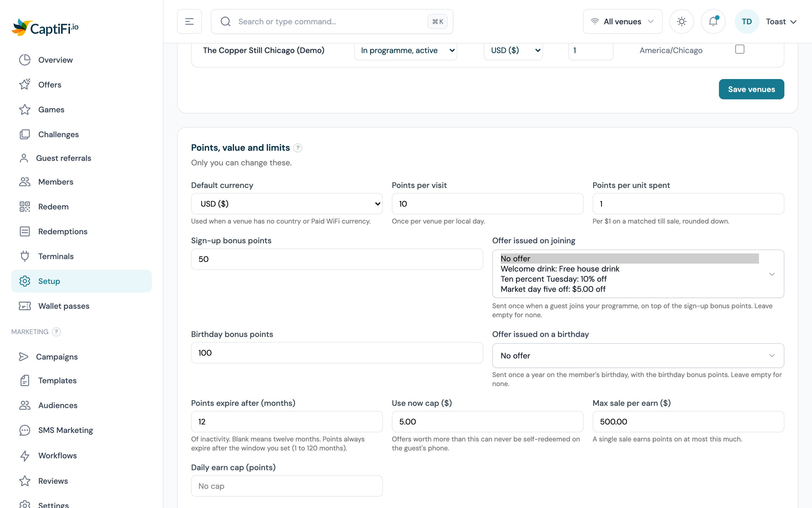The height and width of the screenshot is (508, 812).
Task: Click the Members people icon
Action: click(x=25, y=182)
